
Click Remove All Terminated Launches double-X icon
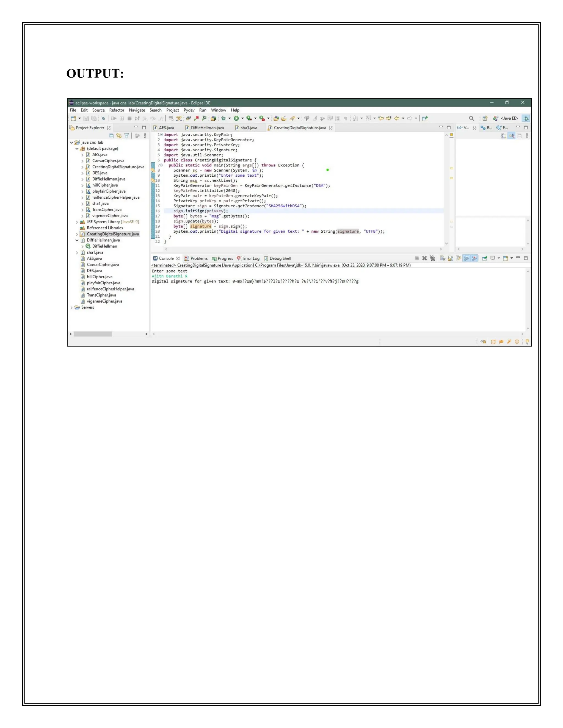coord(432,258)
